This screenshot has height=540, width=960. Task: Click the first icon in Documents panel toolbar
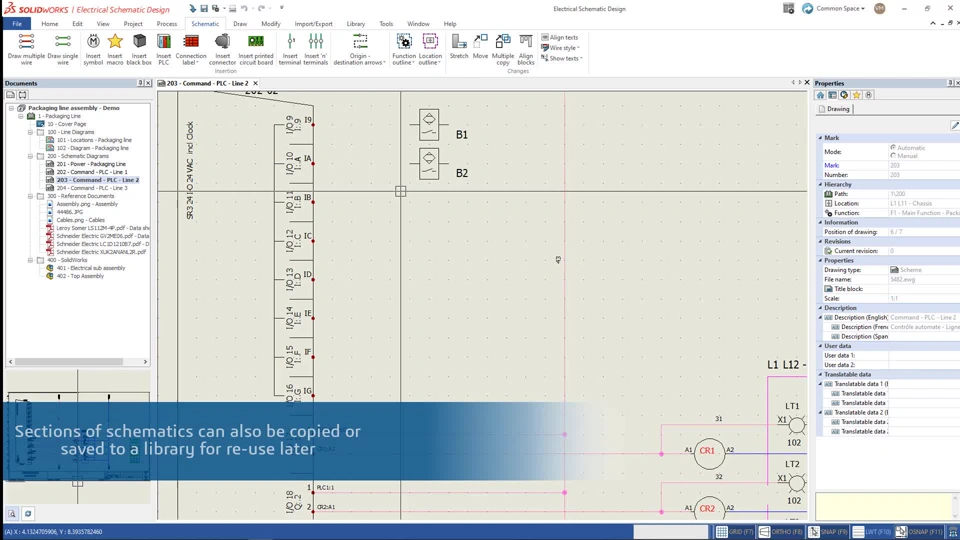(10, 95)
